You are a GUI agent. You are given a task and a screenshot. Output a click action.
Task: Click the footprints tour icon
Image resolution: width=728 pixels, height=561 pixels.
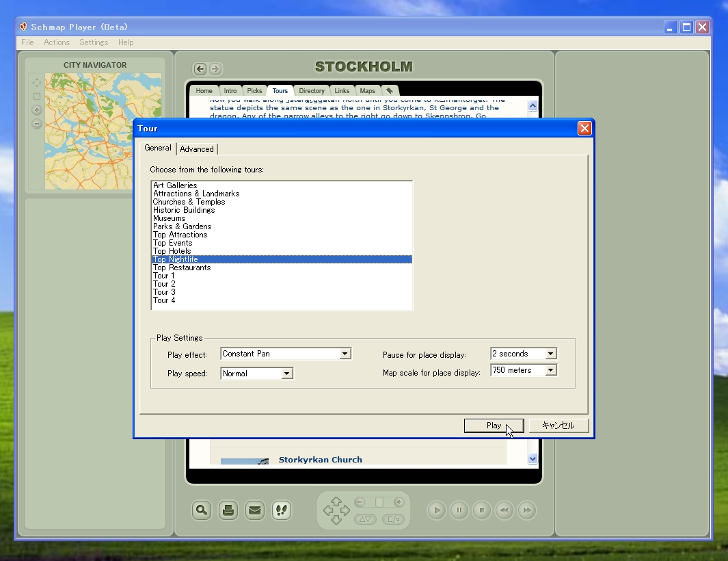click(x=282, y=510)
